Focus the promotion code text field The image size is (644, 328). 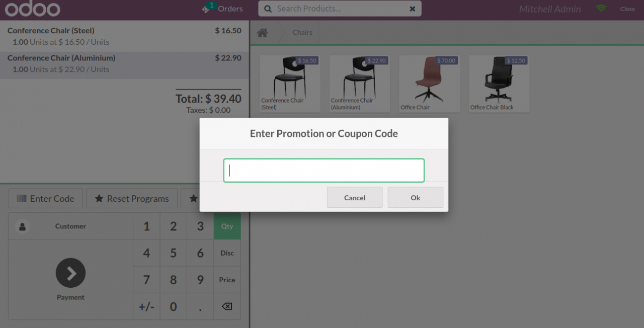pos(324,171)
